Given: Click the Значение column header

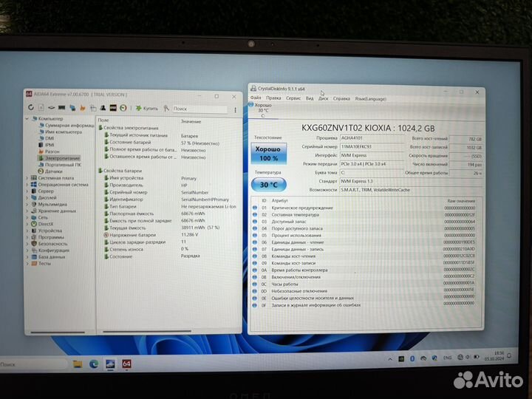Looking at the screenshot, I should point(191,121).
